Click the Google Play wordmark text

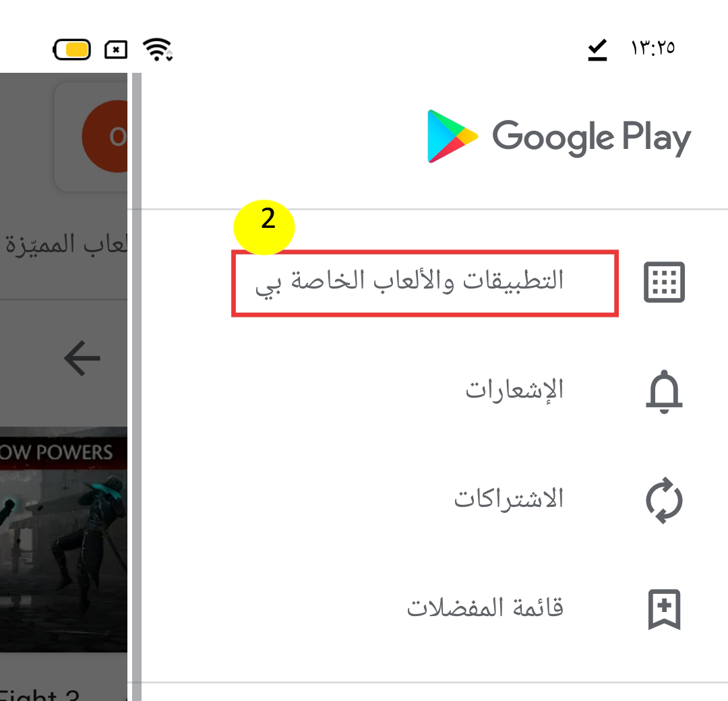(x=592, y=138)
